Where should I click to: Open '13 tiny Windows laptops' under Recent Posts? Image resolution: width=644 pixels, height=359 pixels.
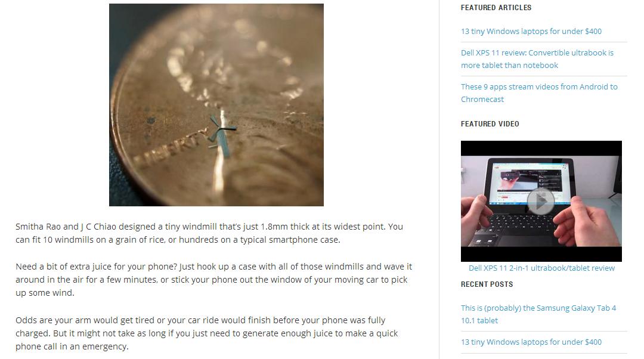pos(531,342)
